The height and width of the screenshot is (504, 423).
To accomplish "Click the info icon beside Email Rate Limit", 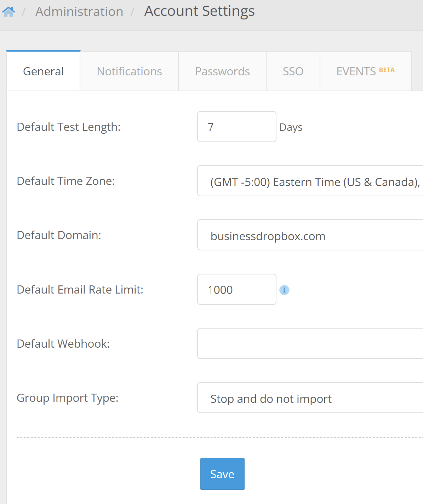I will tap(284, 290).
